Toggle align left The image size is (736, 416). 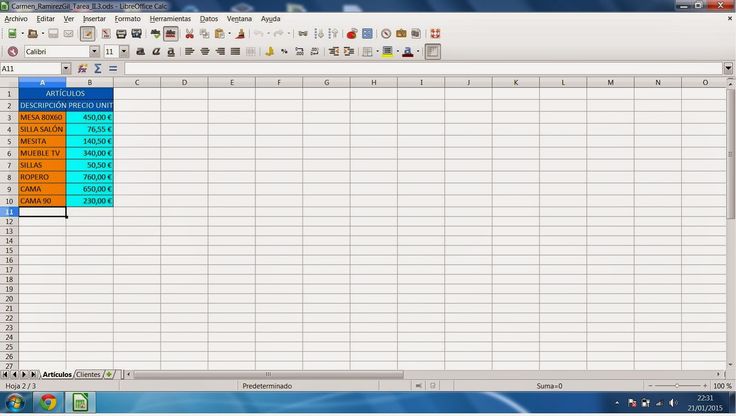pyautogui.click(x=190, y=52)
